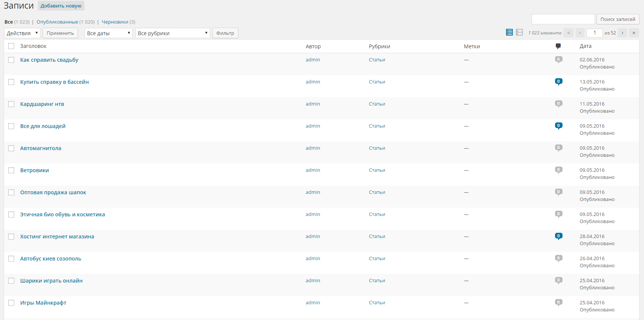Switch to list view mode icon
Image resolution: width=644 pixels, height=320 pixels.
[509, 33]
